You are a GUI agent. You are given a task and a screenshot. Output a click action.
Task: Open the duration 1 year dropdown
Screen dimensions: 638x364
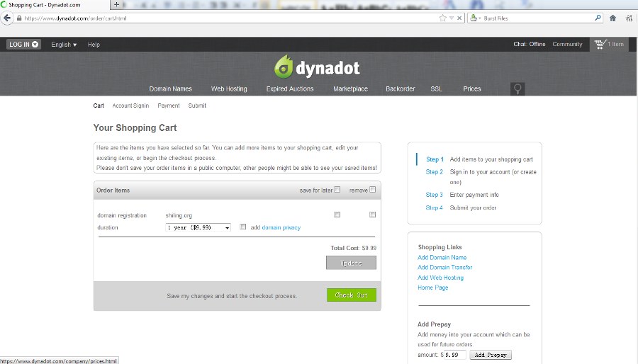[x=198, y=227]
